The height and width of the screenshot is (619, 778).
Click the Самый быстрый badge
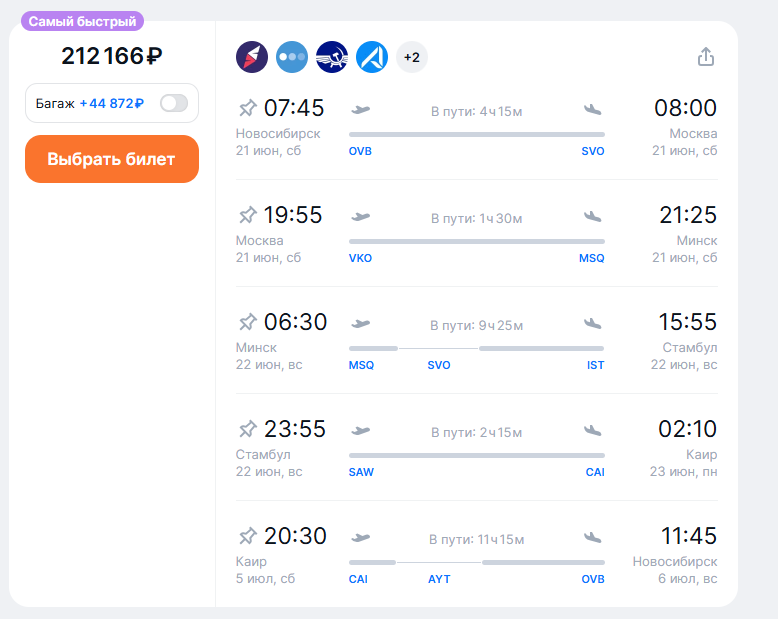tap(83, 21)
